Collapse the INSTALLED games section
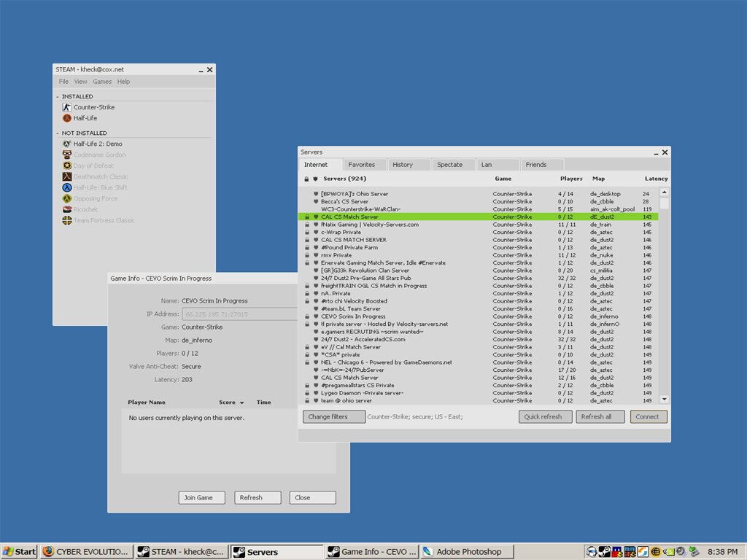Image resolution: width=747 pixels, height=560 pixels. [58, 97]
